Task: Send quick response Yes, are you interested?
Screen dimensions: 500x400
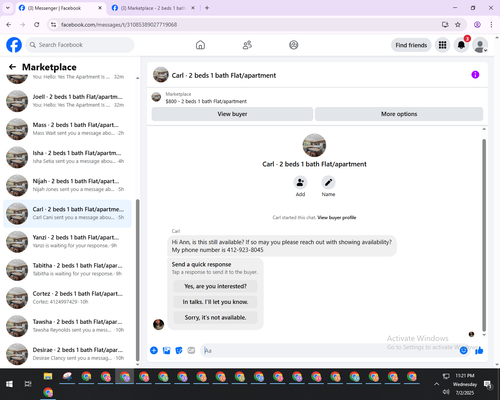Action: (x=215, y=286)
